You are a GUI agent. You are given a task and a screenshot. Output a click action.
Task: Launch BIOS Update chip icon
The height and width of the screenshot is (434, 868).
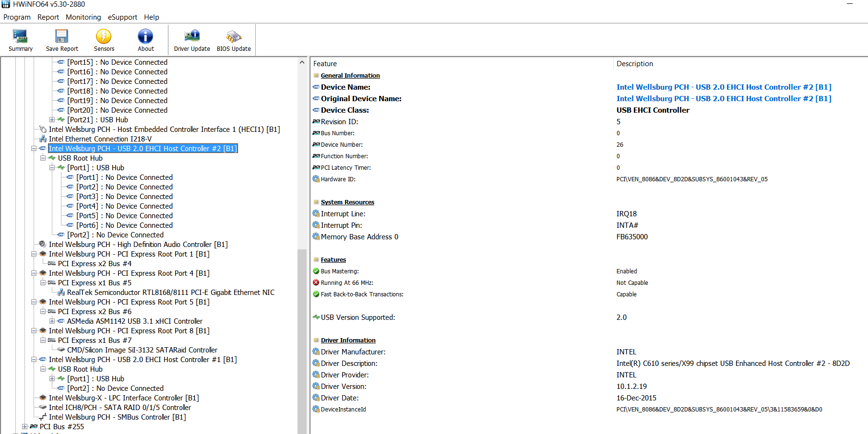point(234,36)
